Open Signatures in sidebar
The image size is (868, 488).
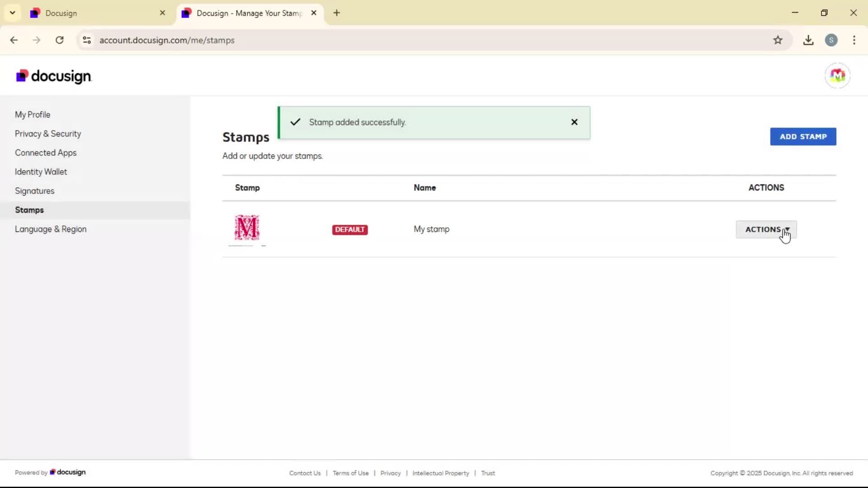pos(34,191)
